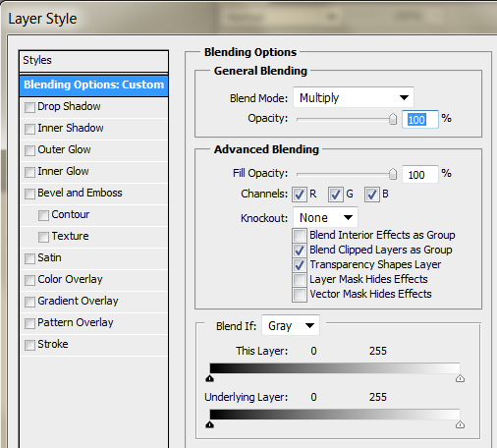Toggle the R channel checkbox
This screenshot has height=448, width=497.
click(x=300, y=195)
